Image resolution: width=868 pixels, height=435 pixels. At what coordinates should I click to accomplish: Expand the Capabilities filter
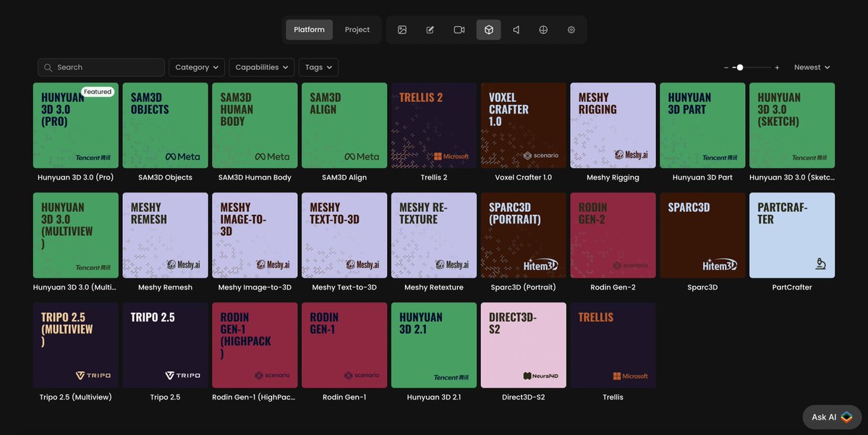[x=261, y=67]
